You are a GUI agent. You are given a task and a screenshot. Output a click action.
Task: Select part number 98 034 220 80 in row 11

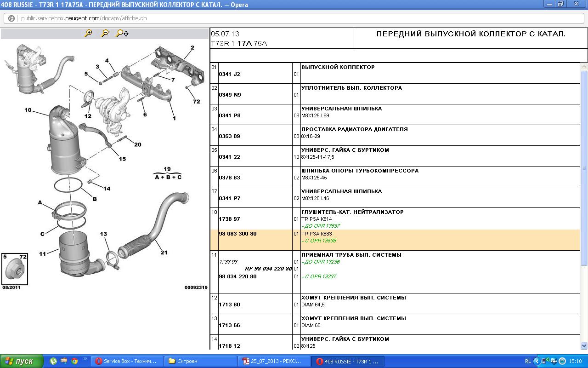pos(237,276)
